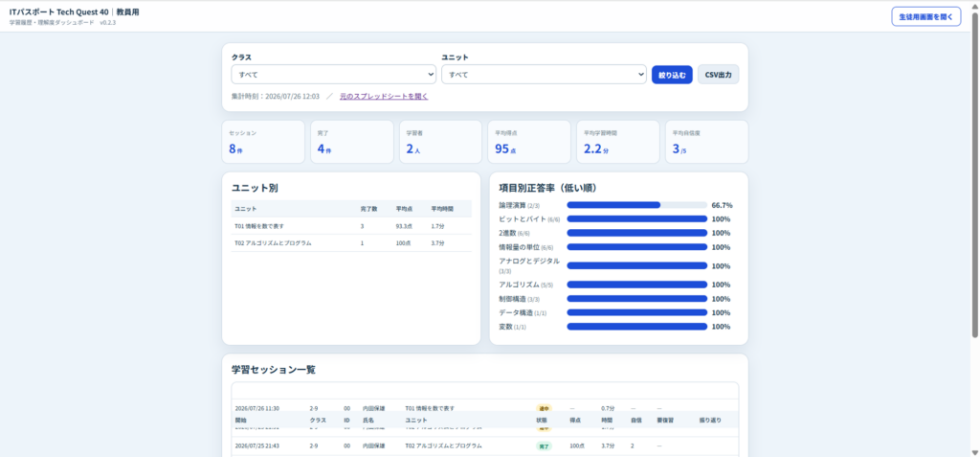Click the 100% value for 変数
This screenshot has width=980, height=457.
pyautogui.click(x=721, y=326)
